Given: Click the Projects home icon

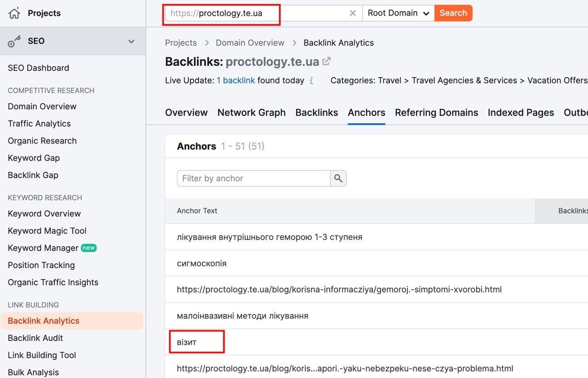Looking at the screenshot, I should tap(14, 13).
